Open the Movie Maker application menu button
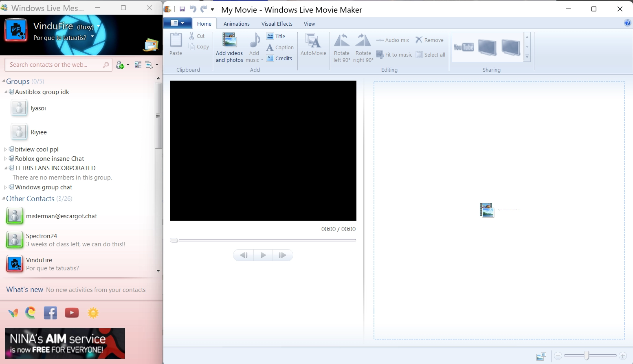Screen dimensions: 633x364 coord(177,23)
